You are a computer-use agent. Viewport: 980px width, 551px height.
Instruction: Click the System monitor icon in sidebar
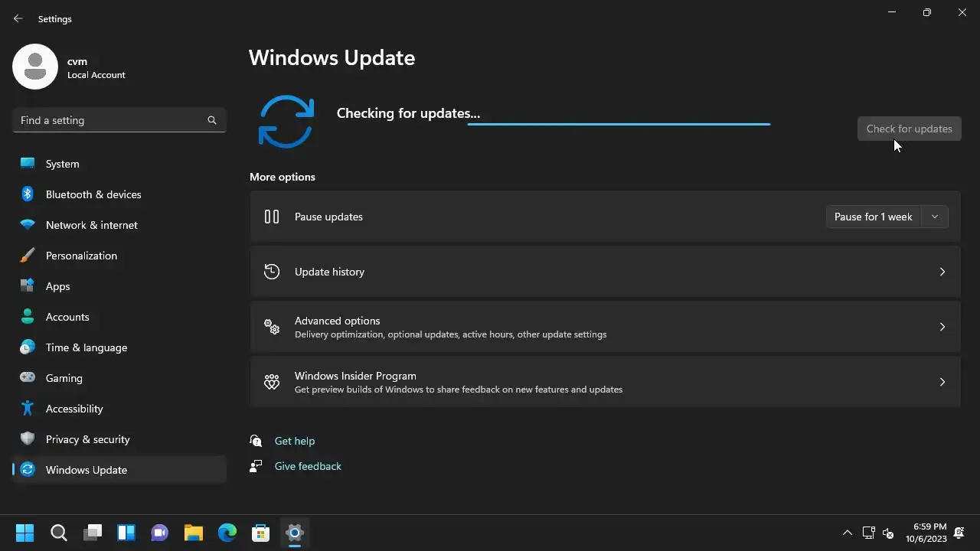28,164
